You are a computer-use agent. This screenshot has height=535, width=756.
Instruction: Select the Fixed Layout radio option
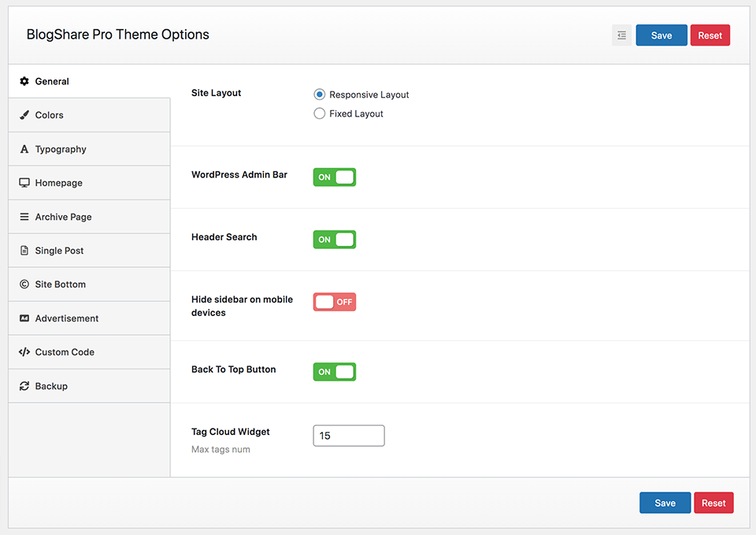319,113
